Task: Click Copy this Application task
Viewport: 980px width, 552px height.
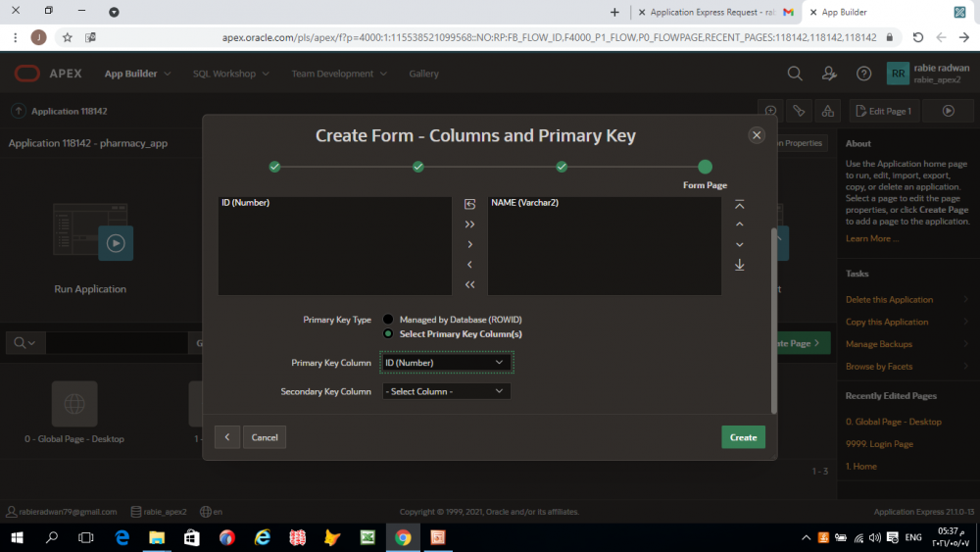Action: [x=886, y=322]
